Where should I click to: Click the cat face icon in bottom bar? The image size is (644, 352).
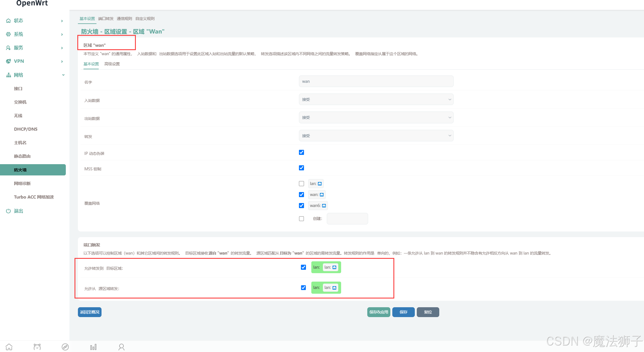(x=37, y=347)
